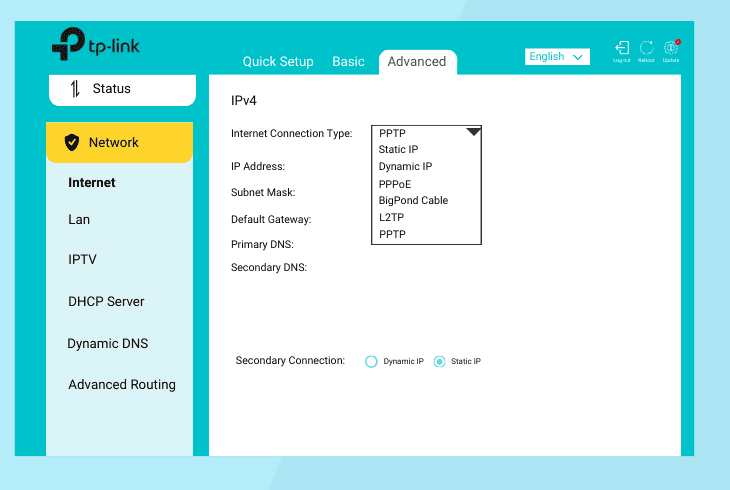Click the Secondary Connection label
Screen dimensions: 730x490
click(x=290, y=361)
